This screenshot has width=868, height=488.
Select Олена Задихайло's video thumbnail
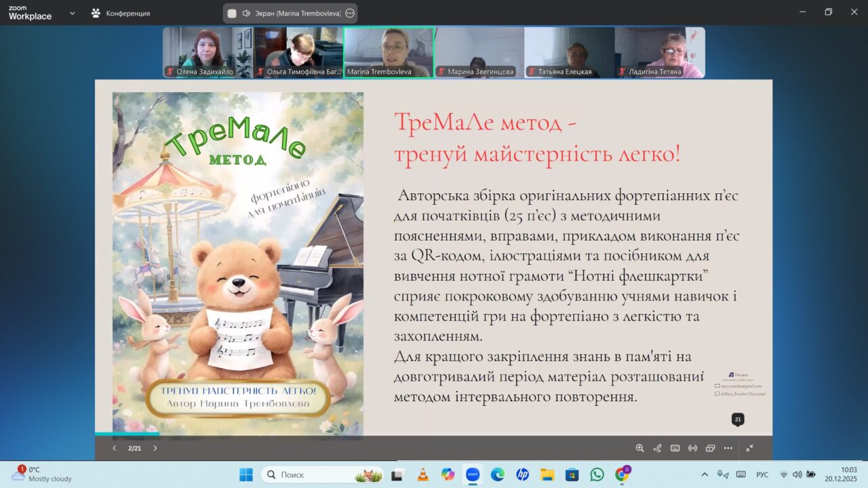pos(208,52)
